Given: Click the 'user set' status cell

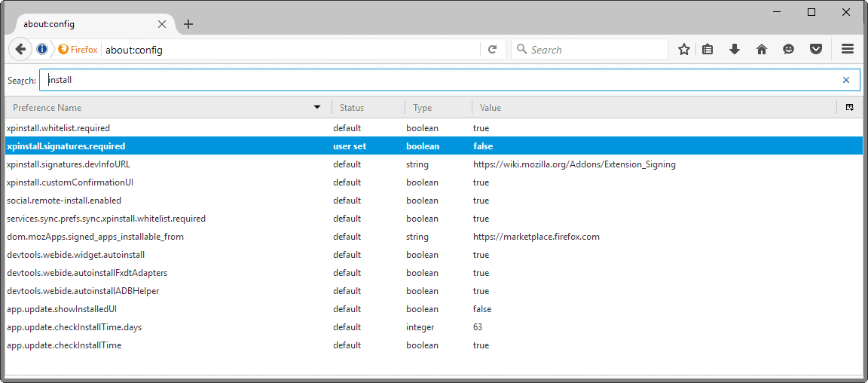Looking at the screenshot, I should (x=350, y=146).
